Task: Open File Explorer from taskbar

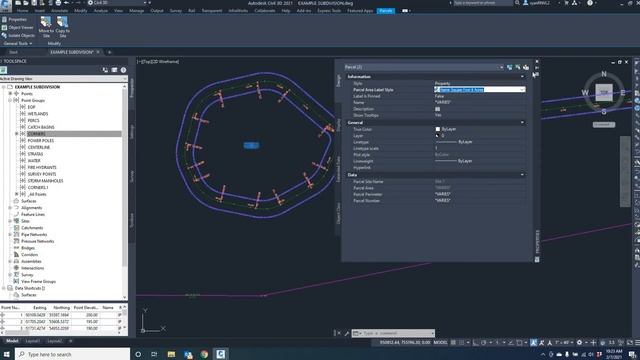Action: pos(171,354)
